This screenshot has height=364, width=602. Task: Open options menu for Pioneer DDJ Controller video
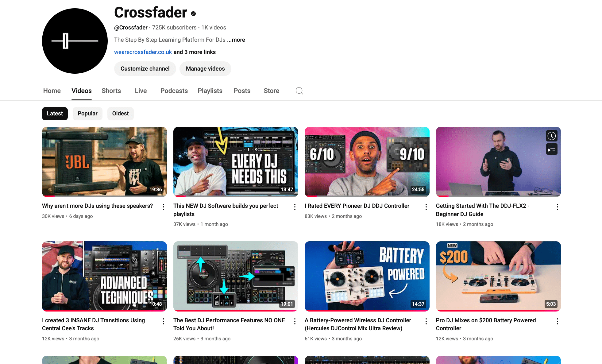coord(426,207)
